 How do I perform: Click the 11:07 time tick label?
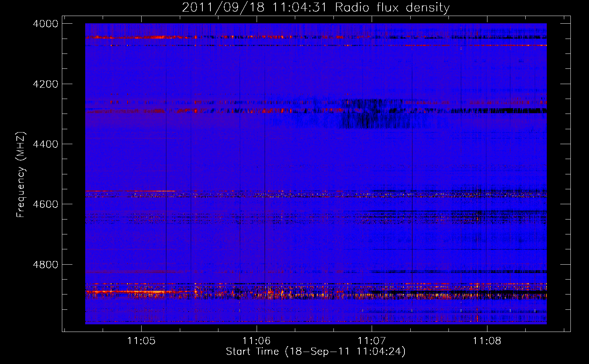click(x=372, y=341)
